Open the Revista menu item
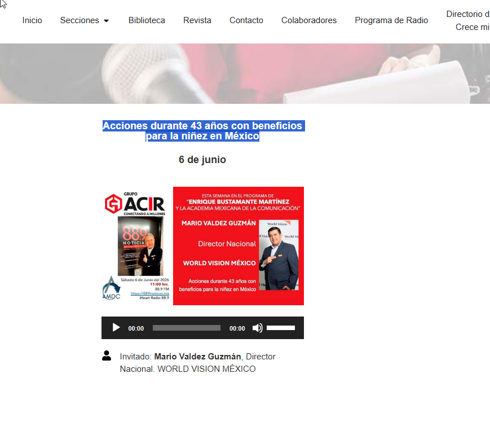The width and height of the screenshot is (490, 448). 197,20
